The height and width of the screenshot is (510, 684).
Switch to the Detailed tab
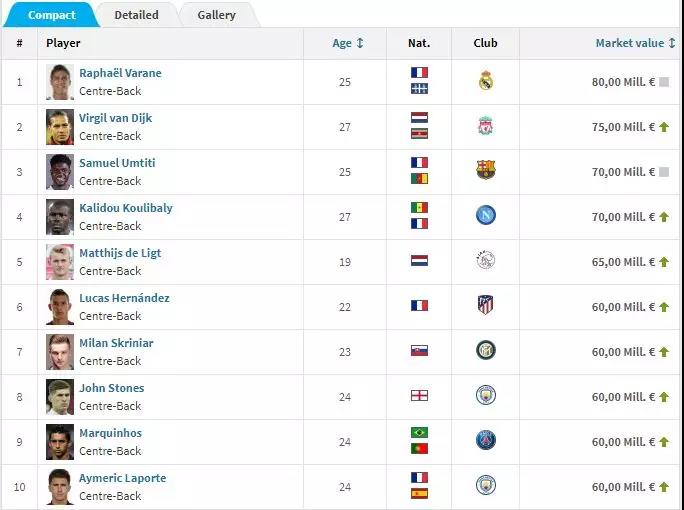coord(136,15)
